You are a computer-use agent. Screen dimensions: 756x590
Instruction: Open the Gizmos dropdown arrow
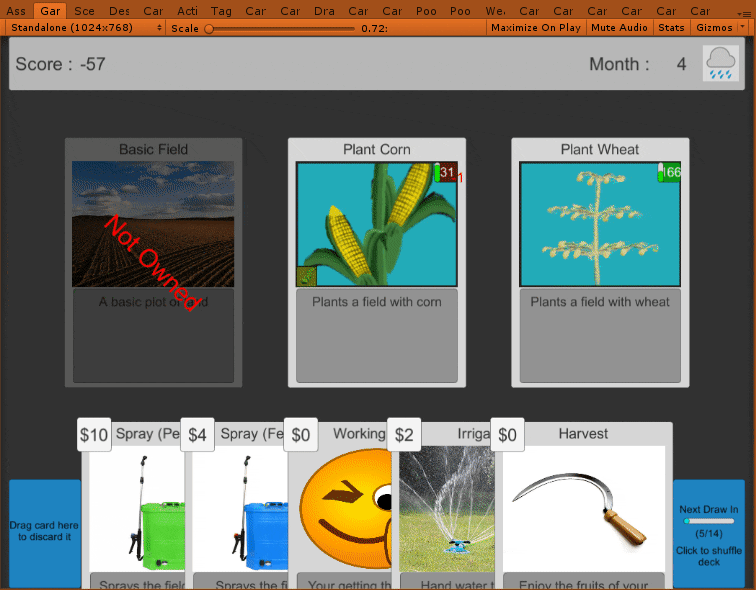click(742, 27)
